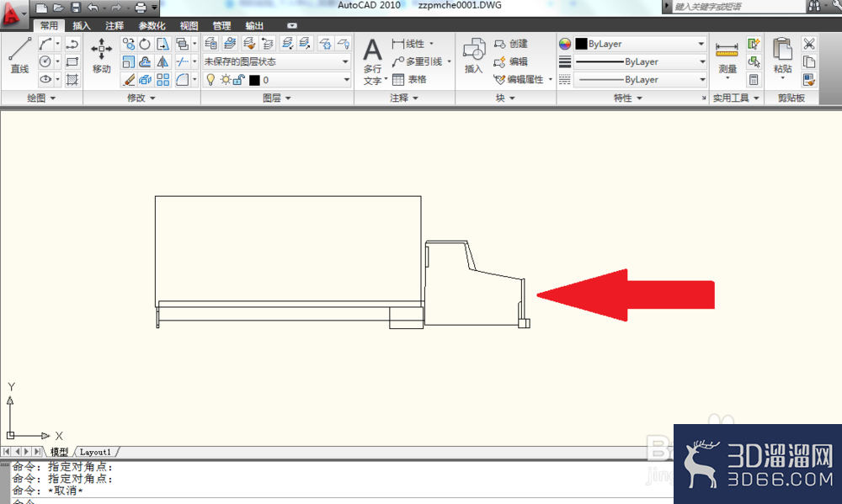Switch to the Annotate (注释) ribbon tab
Screen dimensions: 842x504
pos(115,26)
